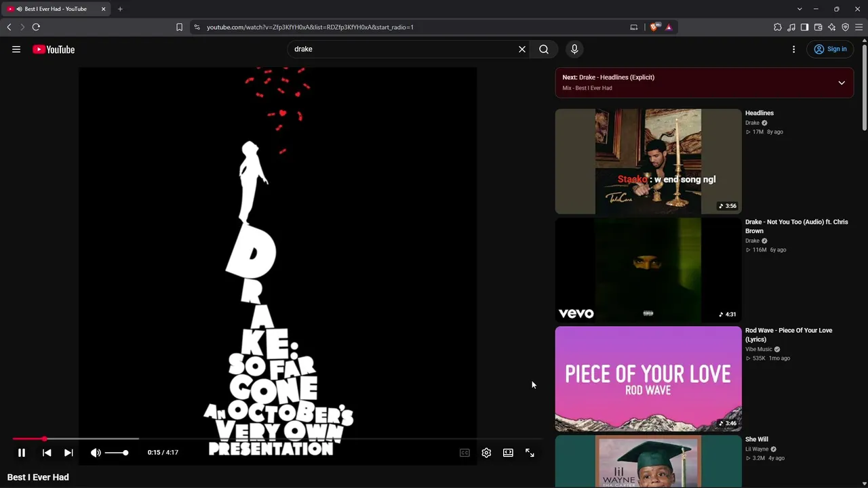The width and height of the screenshot is (868, 488).
Task: Select the Best I Ever Had tab
Action: pyautogui.click(x=56, y=9)
